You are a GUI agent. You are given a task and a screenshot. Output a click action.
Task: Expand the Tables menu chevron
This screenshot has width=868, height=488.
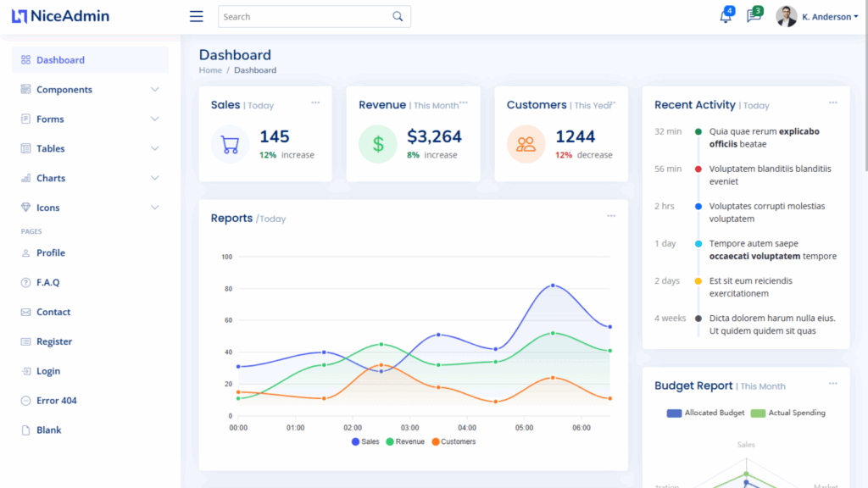tap(155, 148)
